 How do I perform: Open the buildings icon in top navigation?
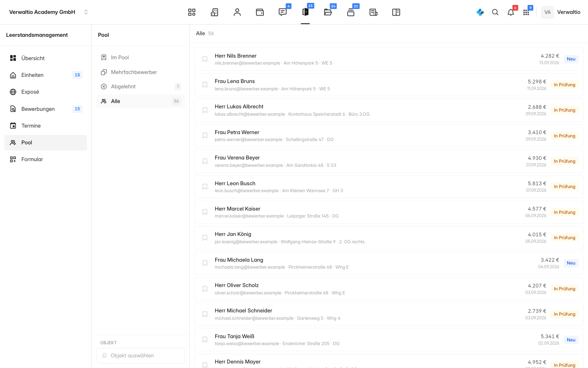[214, 12]
